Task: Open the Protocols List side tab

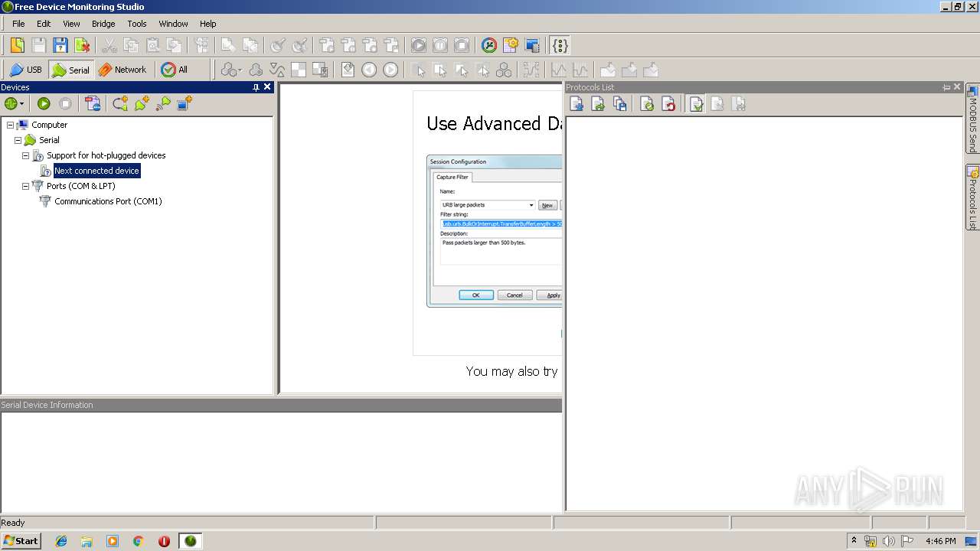Action: pyautogui.click(x=972, y=197)
